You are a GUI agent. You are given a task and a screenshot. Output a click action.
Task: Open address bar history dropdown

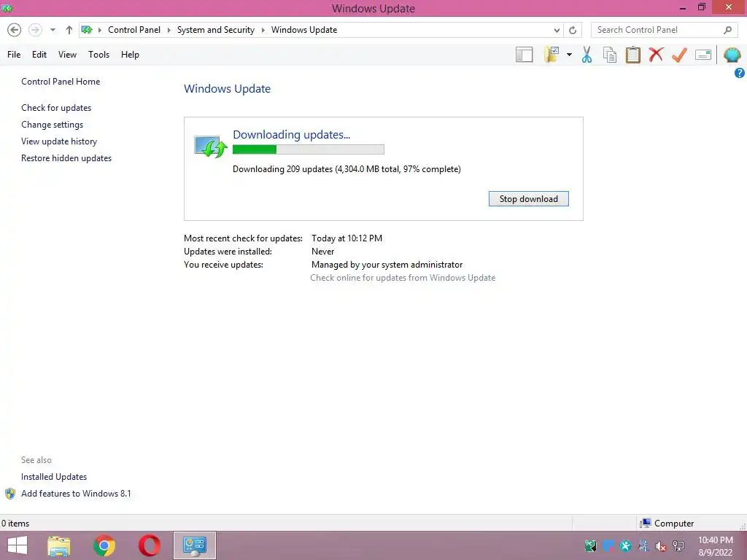point(557,30)
